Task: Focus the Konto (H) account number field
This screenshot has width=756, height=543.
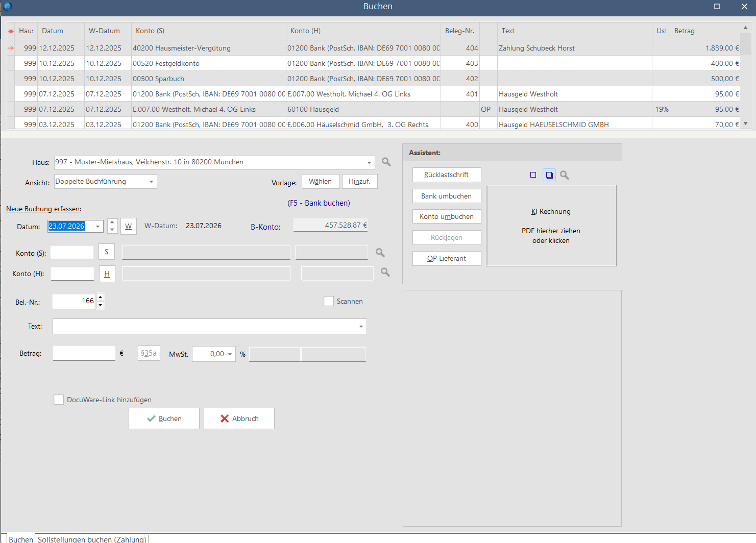Action: (x=72, y=274)
